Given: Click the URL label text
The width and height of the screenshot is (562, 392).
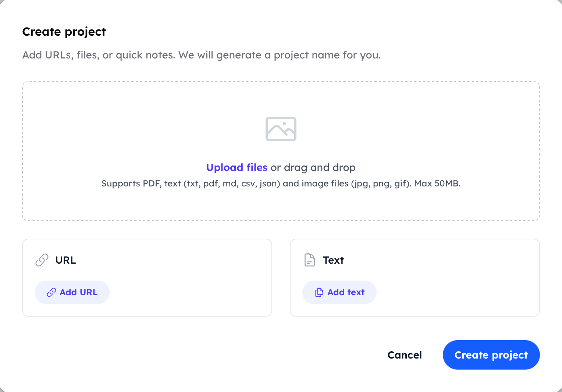Looking at the screenshot, I should (65, 260).
